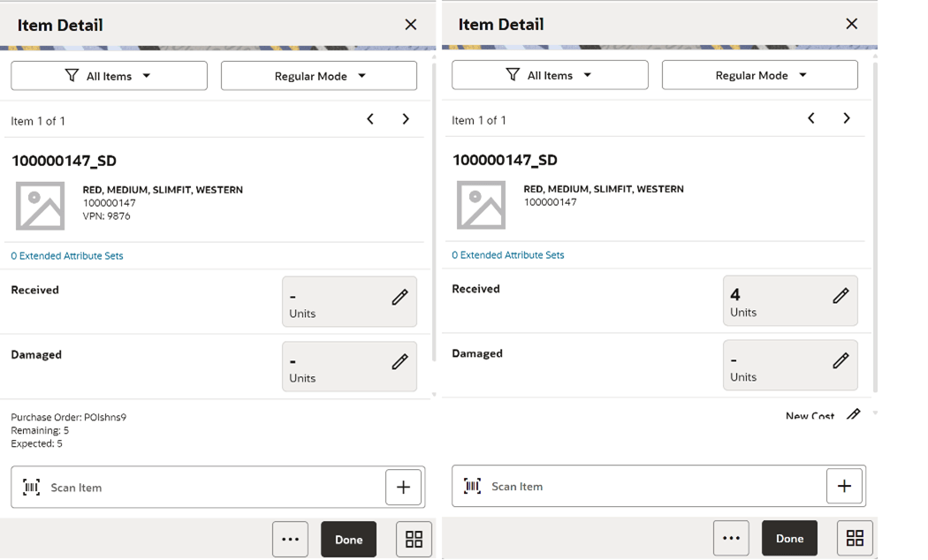Edit Received quantity 4 pencil, right panel
This screenshot has width=928, height=560.
click(x=841, y=296)
